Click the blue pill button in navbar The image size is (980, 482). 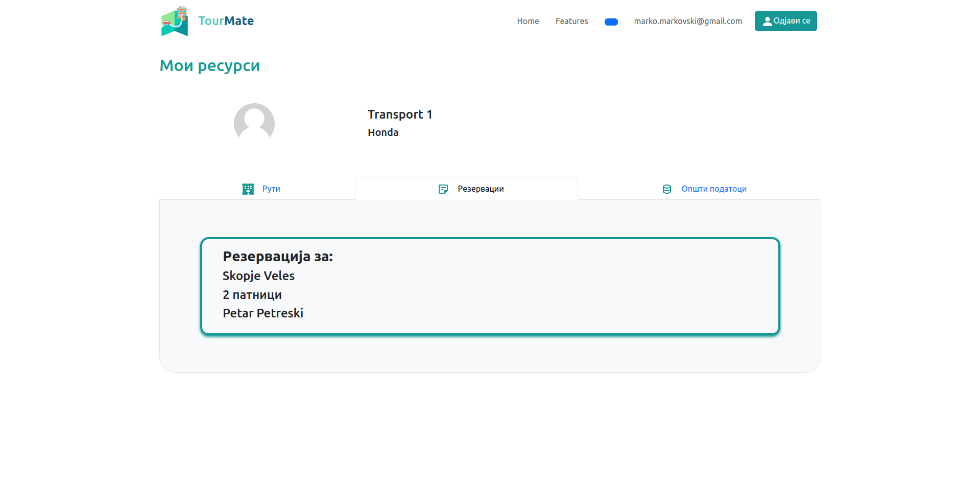(x=611, y=22)
